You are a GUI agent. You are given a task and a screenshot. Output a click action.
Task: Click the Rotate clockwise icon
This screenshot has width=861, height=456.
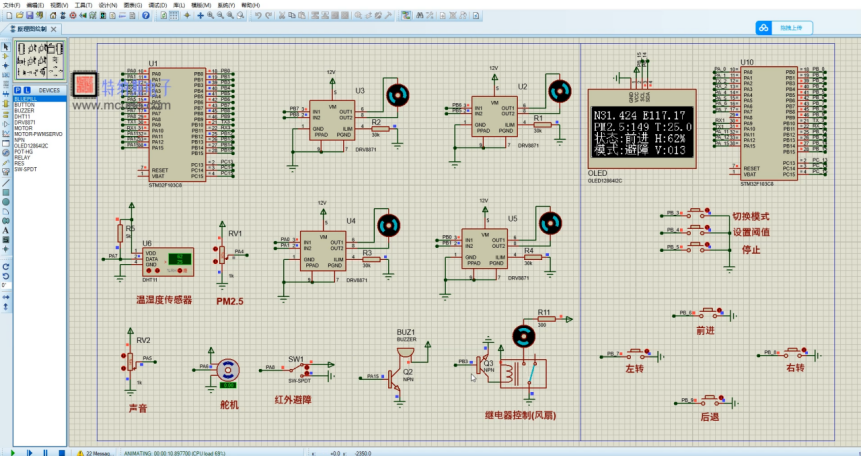[x=6, y=266]
